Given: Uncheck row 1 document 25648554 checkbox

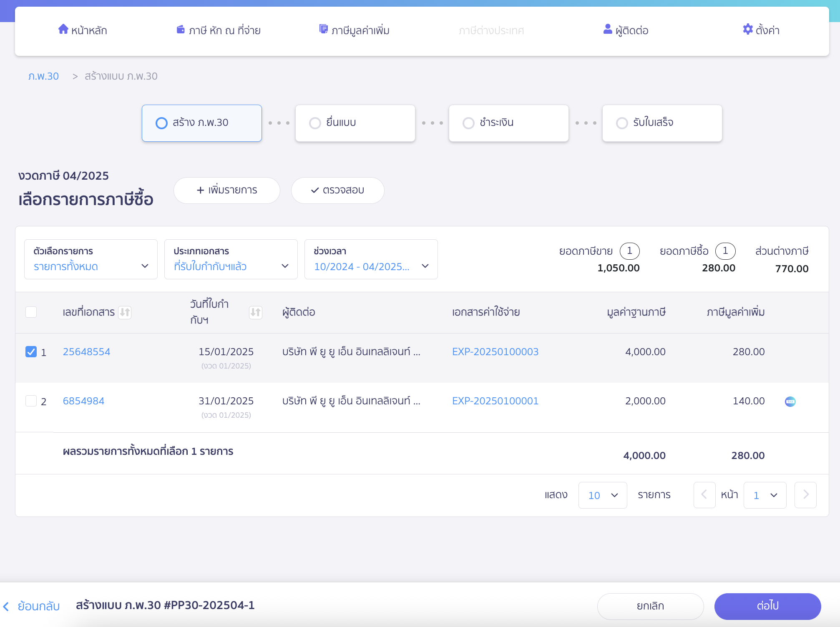Looking at the screenshot, I should coord(31,352).
